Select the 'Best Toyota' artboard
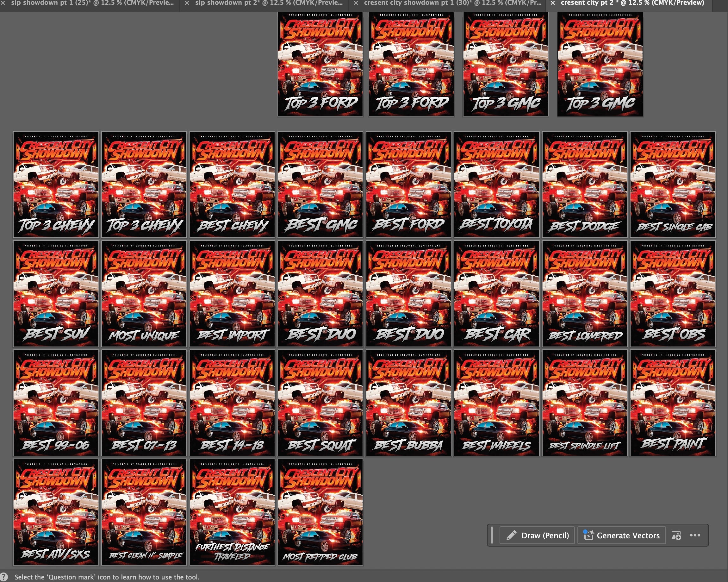 [496, 185]
